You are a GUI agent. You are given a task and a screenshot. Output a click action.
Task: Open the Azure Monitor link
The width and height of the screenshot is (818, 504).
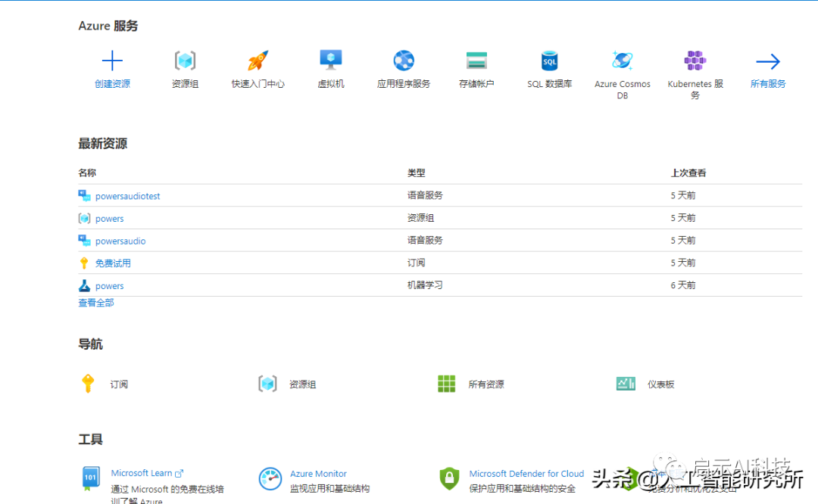(x=318, y=473)
